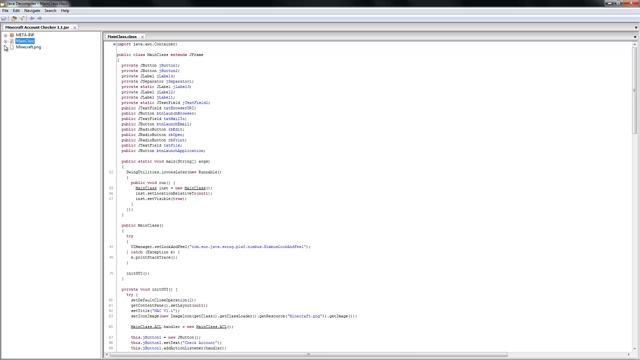Click the Forward navigation arrow icon

click(x=40, y=18)
